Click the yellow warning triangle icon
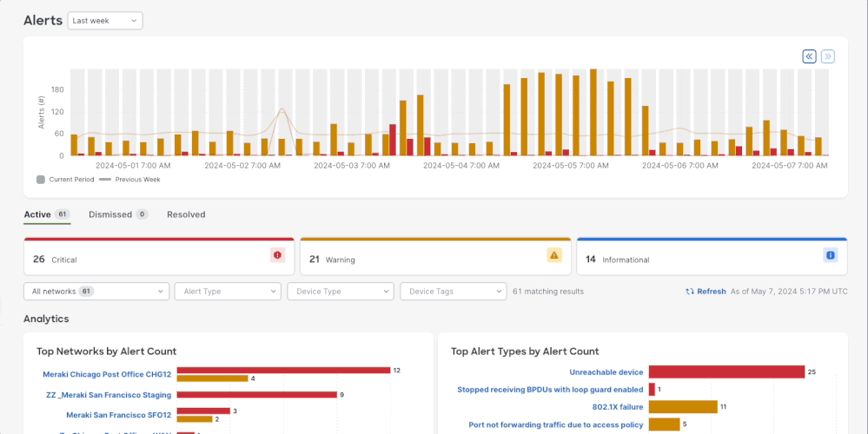Screen dimensions: 868x434 click(553, 255)
